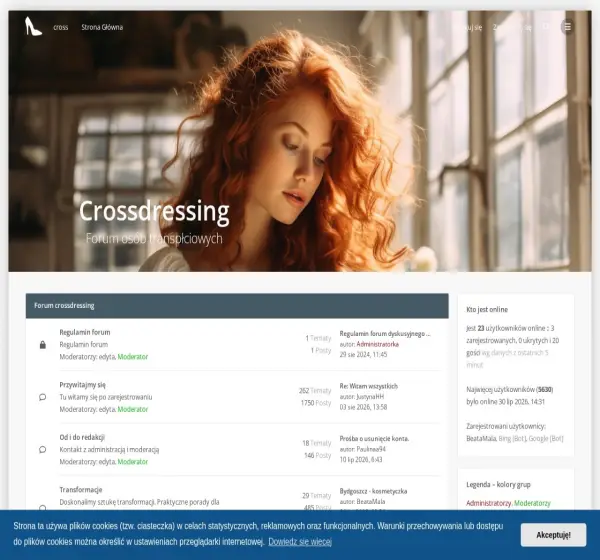Click 'Tu witamy się po zarejestrowaniu' description
The image size is (600, 560).
pos(106,397)
